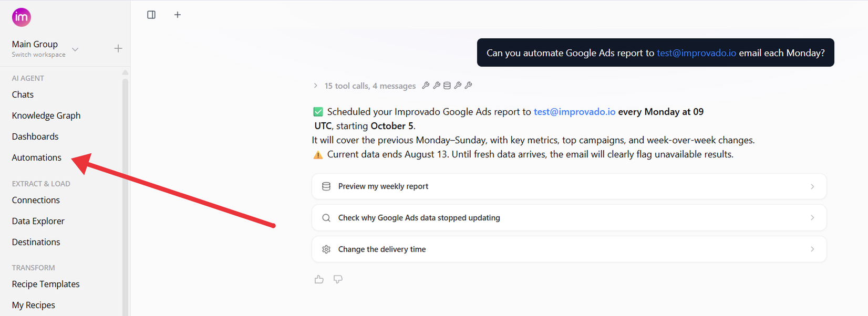This screenshot has width=868, height=316.
Task: Open Recipe Templates
Action: pyautogui.click(x=46, y=284)
